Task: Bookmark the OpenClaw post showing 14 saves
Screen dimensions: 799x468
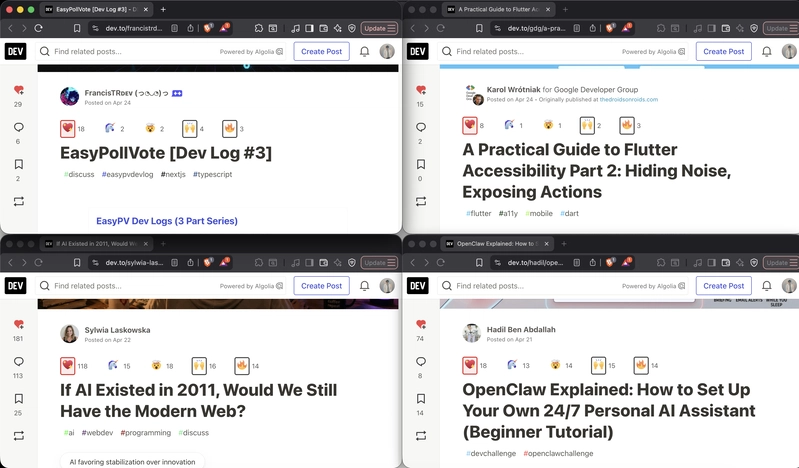Action: [x=421, y=398]
